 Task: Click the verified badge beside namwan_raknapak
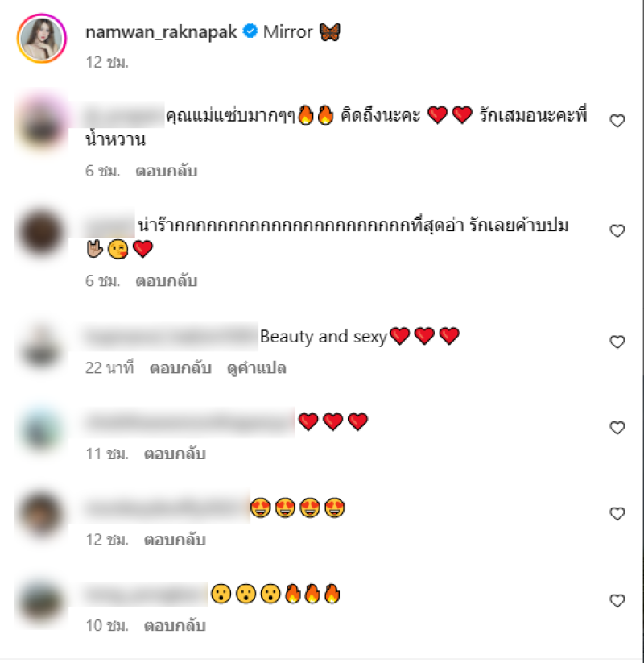250,31
